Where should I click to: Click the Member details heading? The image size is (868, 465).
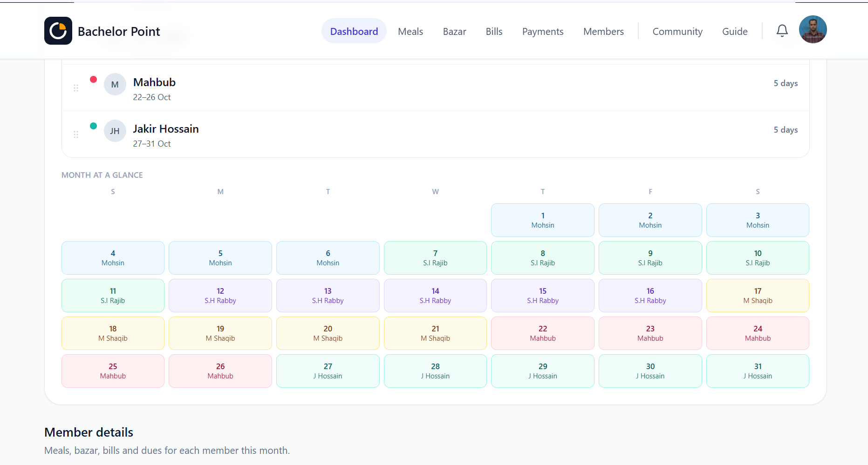[89, 432]
